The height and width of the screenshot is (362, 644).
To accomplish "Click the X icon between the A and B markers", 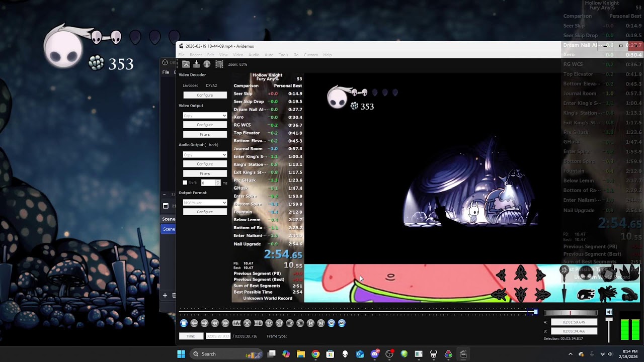I will tap(247, 323).
